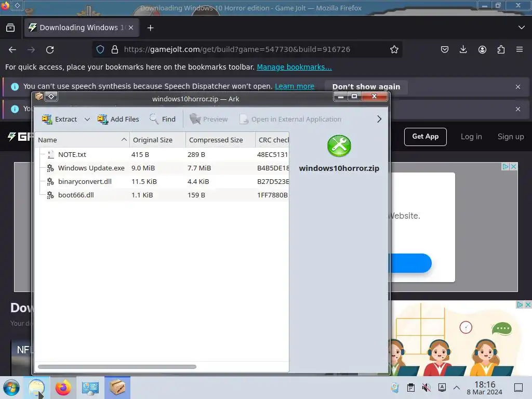Click Open in External Application
Screen dimensions: 532x399
click(290, 119)
